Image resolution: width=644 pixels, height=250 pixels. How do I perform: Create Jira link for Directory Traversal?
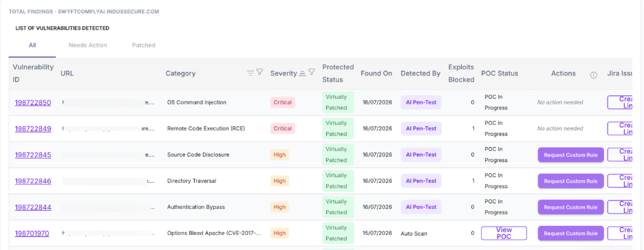coord(620,181)
